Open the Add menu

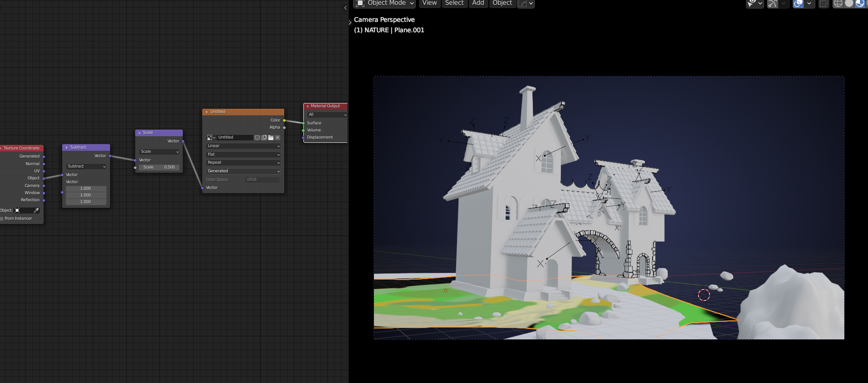pyautogui.click(x=478, y=3)
